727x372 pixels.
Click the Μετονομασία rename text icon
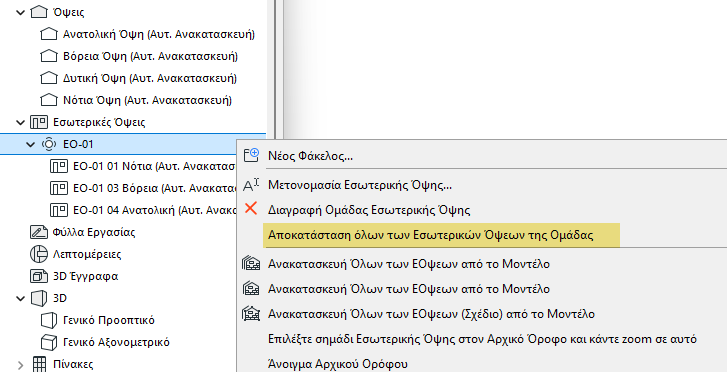pyautogui.click(x=250, y=185)
